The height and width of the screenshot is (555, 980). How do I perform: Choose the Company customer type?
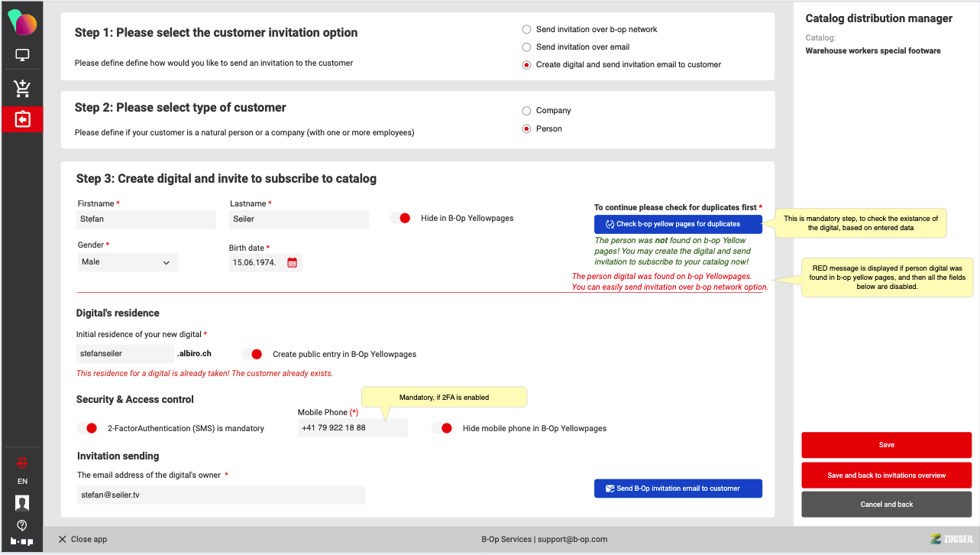point(526,111)
